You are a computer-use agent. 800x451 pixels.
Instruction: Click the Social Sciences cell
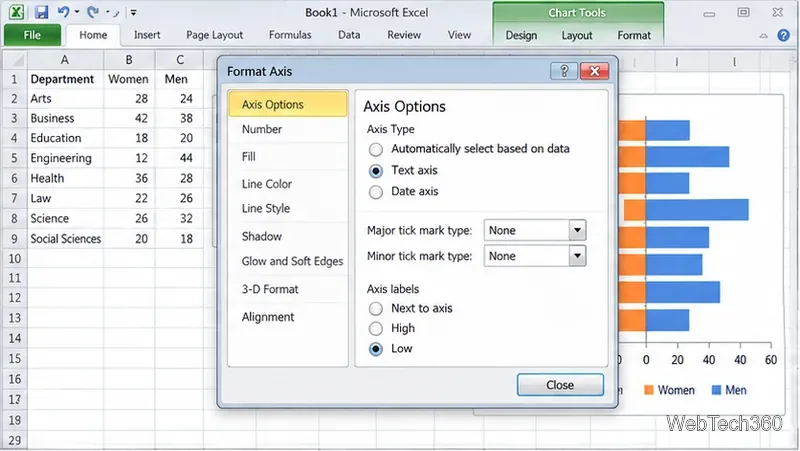pyautogui.click(x=65, y=239)
